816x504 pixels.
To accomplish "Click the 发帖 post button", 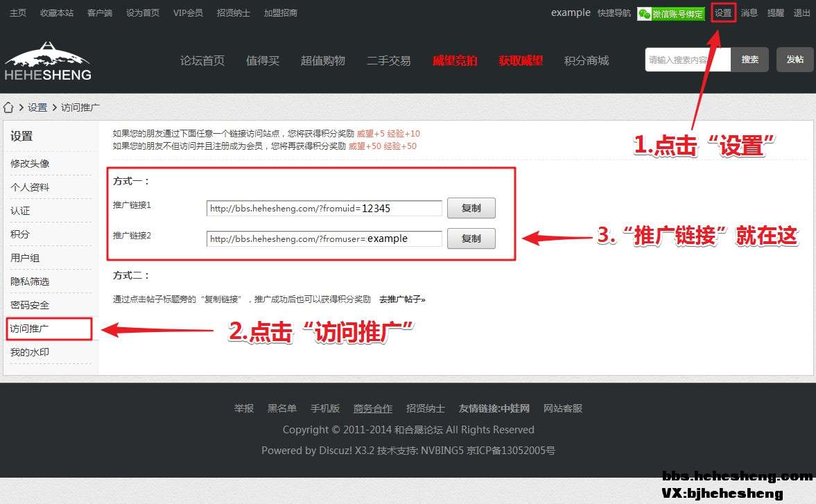I will [x=795, y=60].
